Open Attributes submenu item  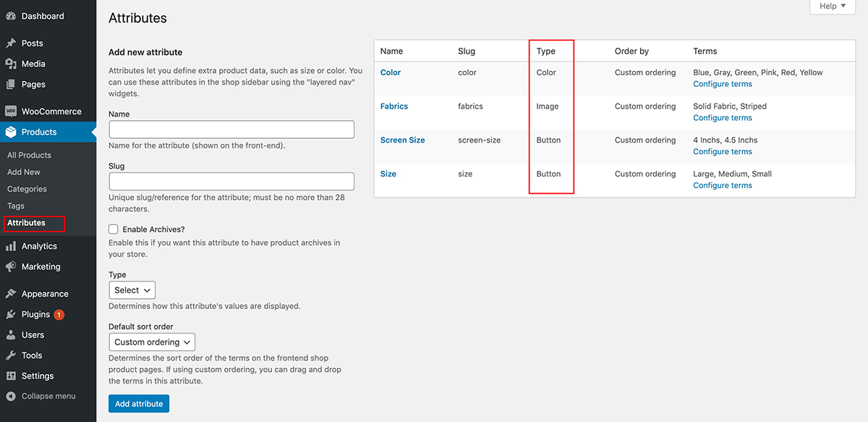pos(26,223)
